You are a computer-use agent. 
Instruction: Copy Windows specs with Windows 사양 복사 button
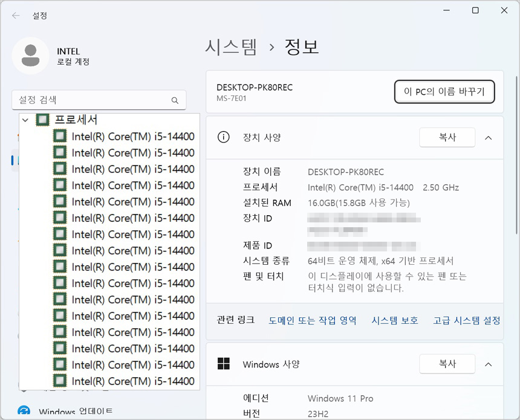coord(447,364)
